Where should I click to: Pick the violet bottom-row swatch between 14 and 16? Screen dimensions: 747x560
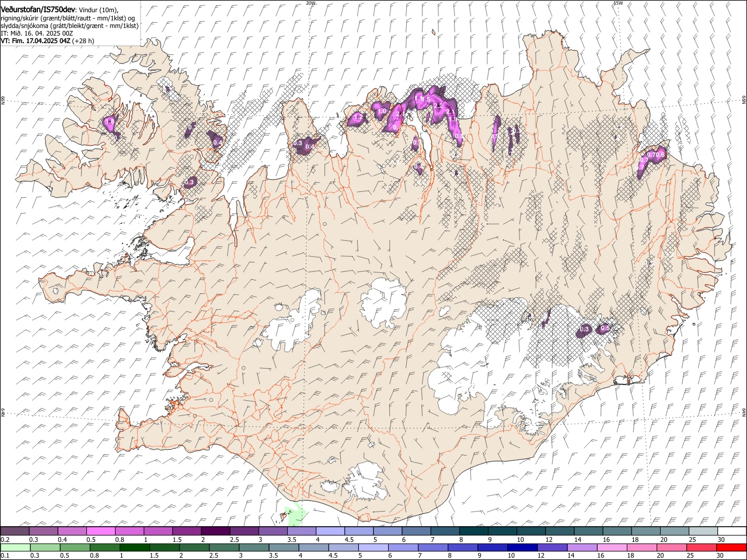click(582, 547)
